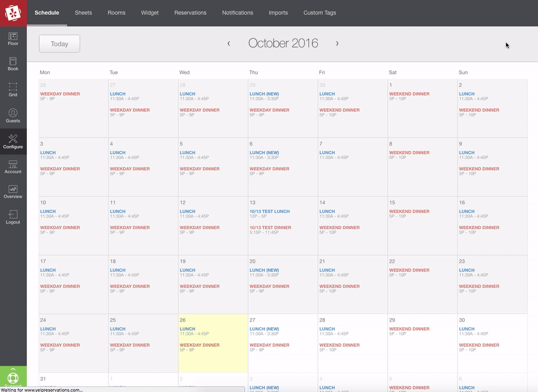Open WEEKDAY DINNER on Wednesday October 12
Viewport: 538px width, 392px height.
click(200, 228)
